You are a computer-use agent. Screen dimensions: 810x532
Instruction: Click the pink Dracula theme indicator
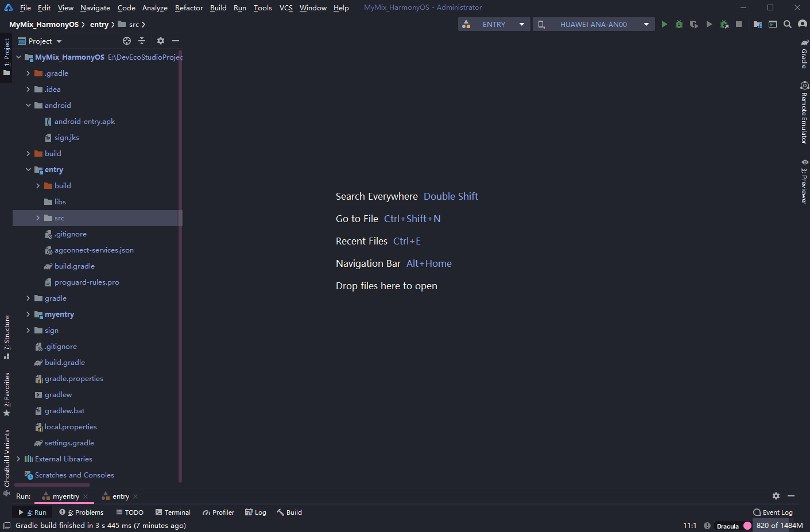point(747,526)
